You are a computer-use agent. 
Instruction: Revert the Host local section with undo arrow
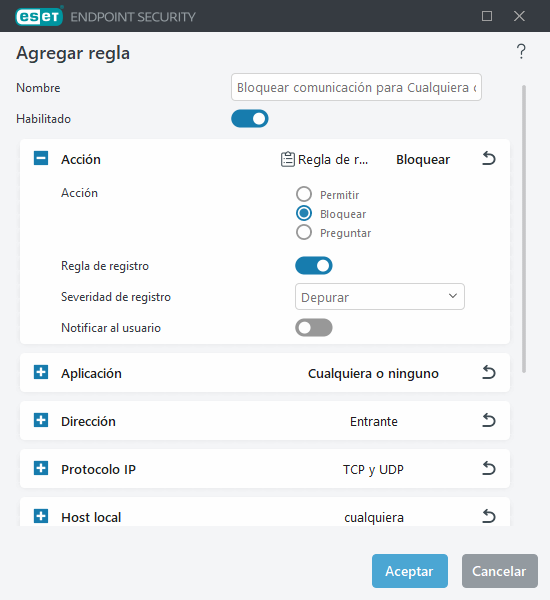pyautogui.click(x=489, y=517)
